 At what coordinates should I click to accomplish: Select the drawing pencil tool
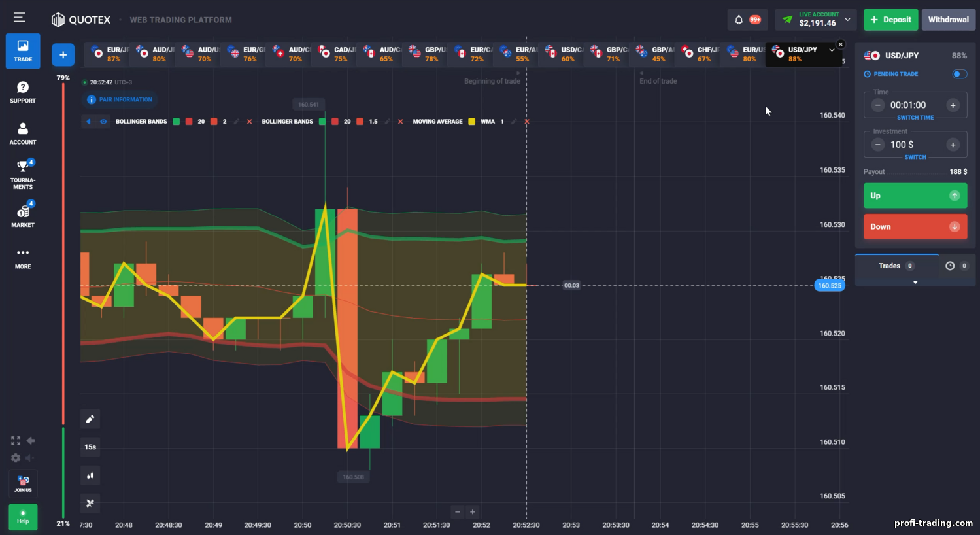(90, 419)
